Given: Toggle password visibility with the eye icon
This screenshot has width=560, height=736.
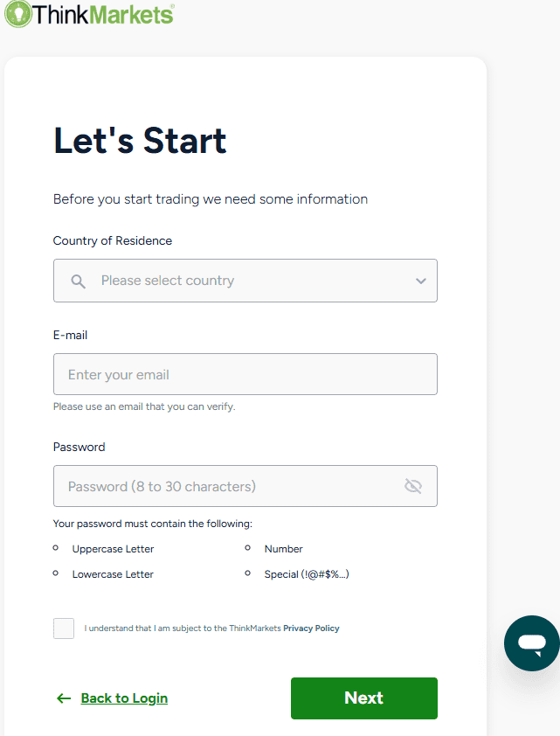Looking at the screenshot, I should point(412,486).
